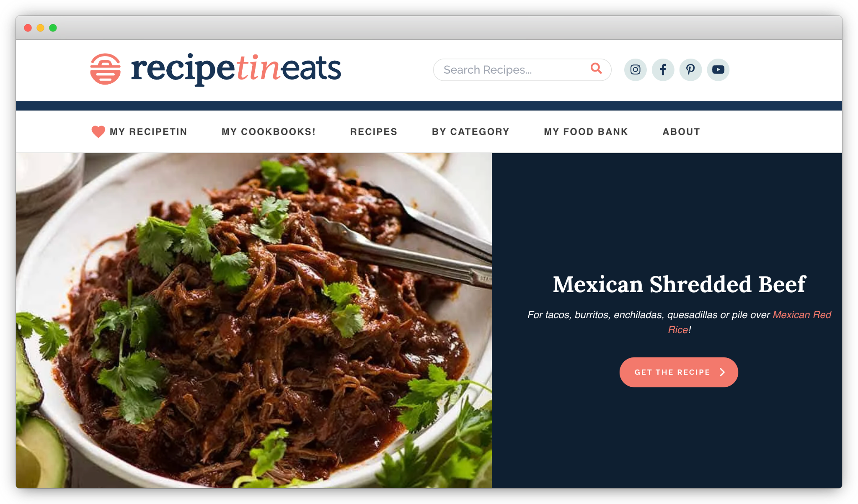Open the Facebook social icon

[x=663, y=69]
